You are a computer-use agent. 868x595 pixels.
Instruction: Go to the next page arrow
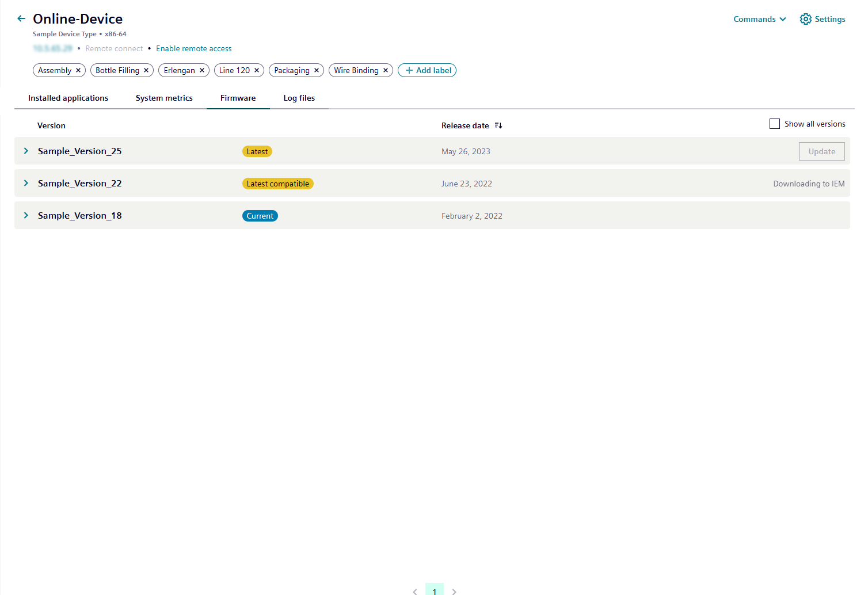454,591
